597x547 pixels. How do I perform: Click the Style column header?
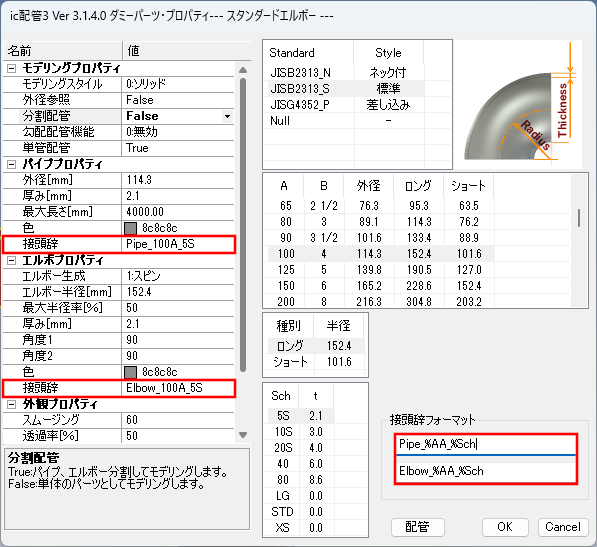(388, 53)
